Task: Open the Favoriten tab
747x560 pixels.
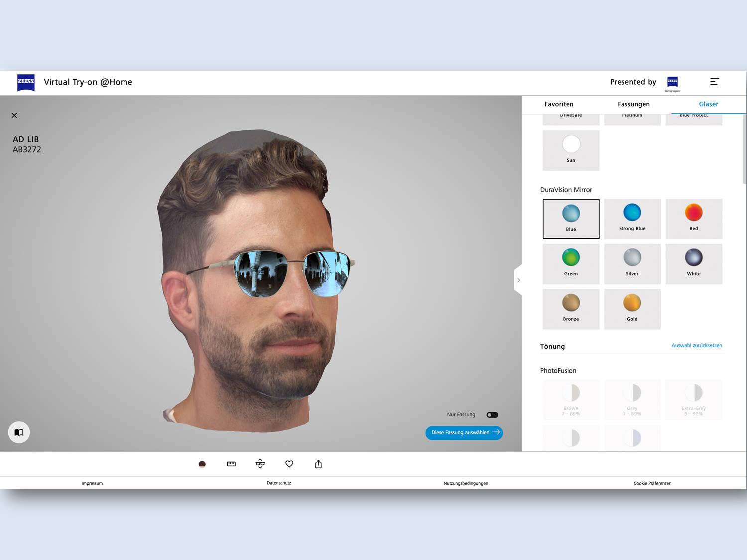Action: click(x=559, y=104)
